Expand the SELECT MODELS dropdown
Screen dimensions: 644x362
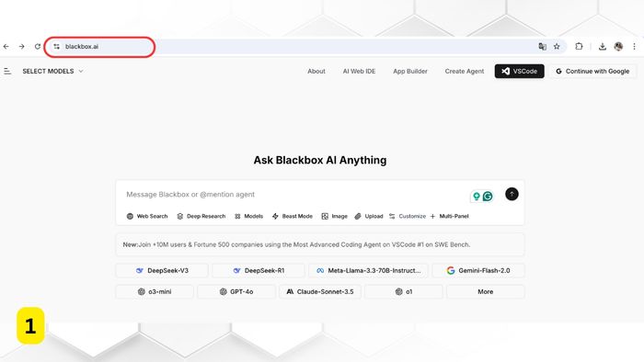point(52,72)
